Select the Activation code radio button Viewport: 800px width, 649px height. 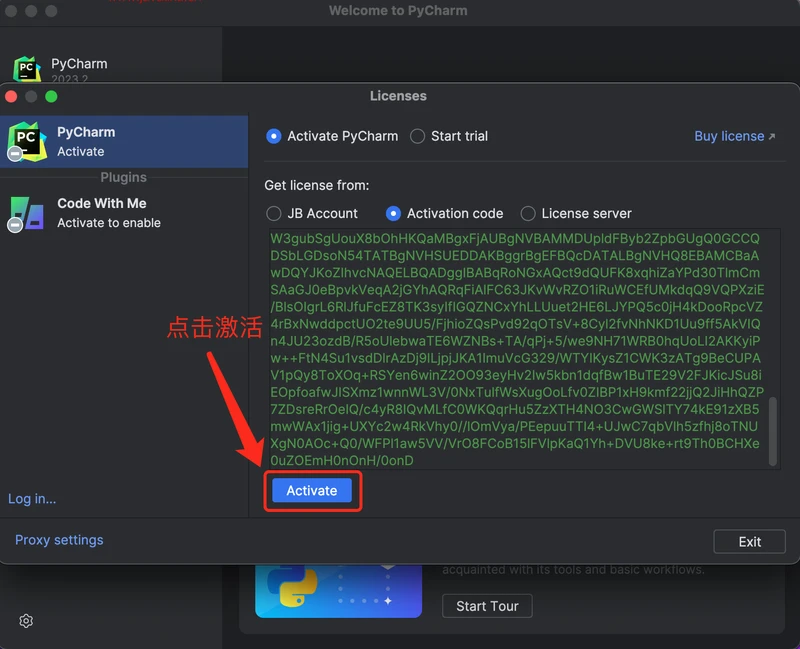click(x=393, y=213)
